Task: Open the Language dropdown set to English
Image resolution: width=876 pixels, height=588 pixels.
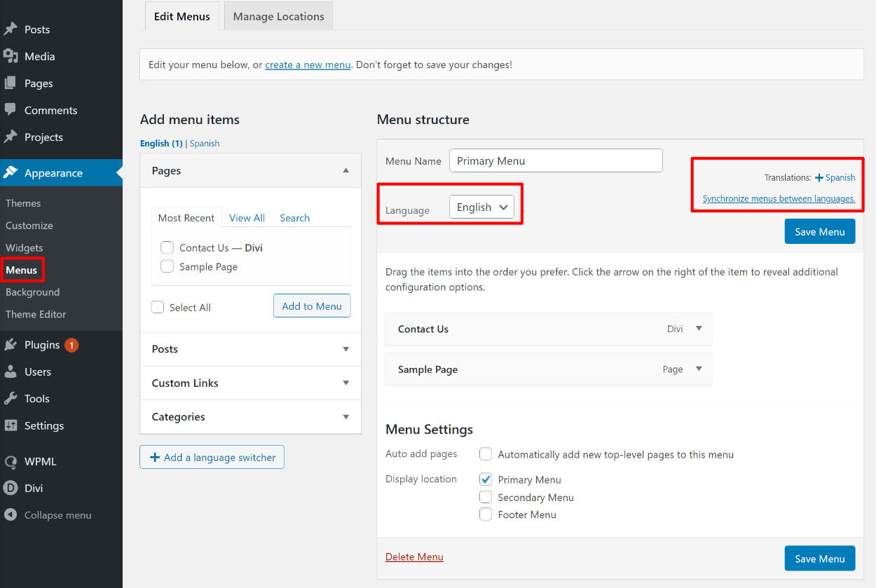Action: [482, 207]
